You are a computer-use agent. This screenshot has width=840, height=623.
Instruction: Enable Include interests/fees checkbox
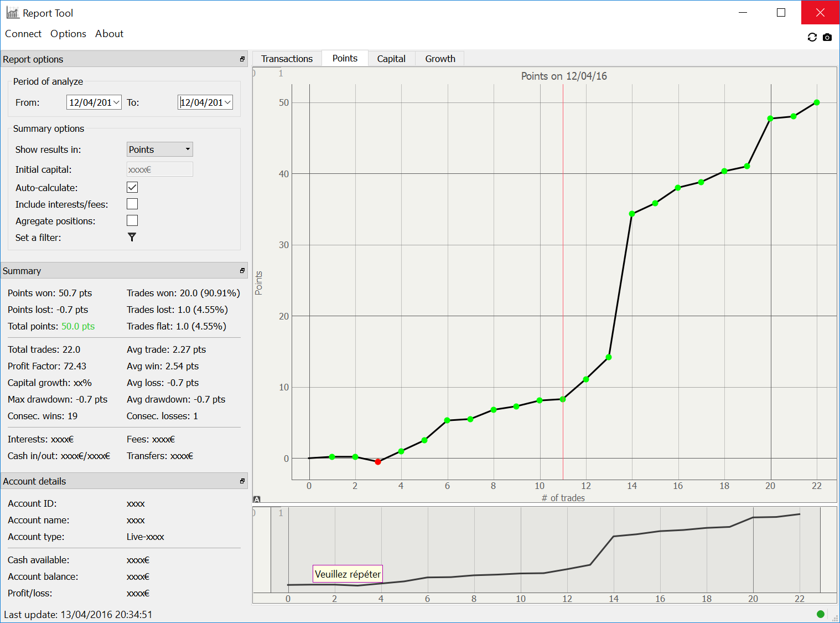point(132,204)
